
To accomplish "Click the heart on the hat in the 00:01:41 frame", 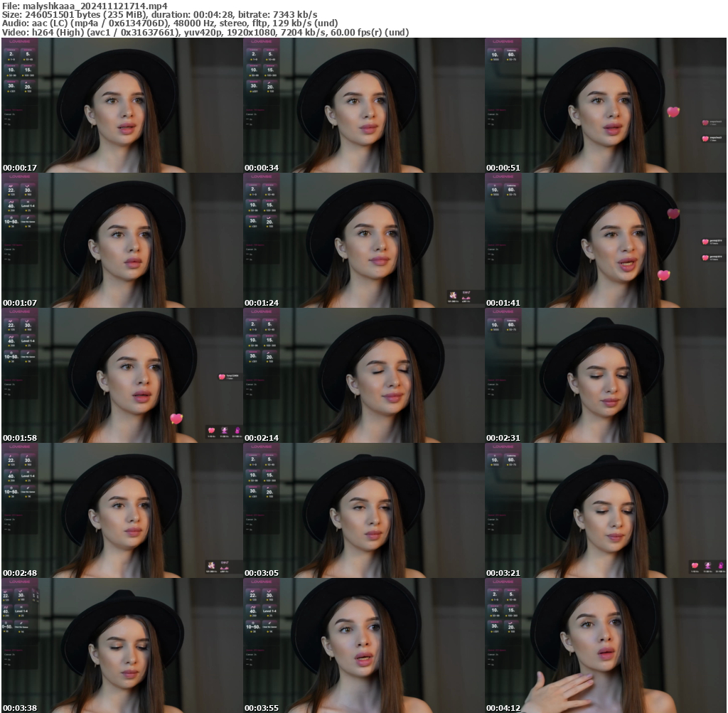I will [673, 213].
